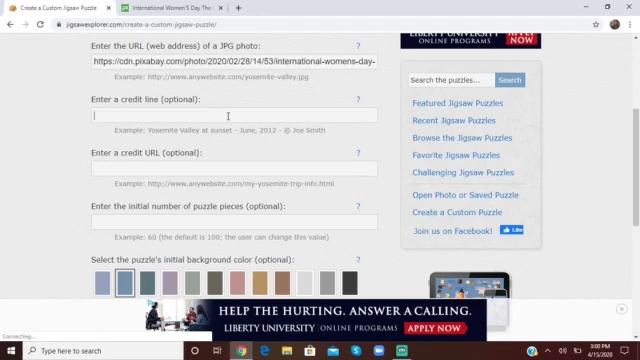Click the Join us on Facebook link
The width and height of the screenshot is (640, 360).
453,231
